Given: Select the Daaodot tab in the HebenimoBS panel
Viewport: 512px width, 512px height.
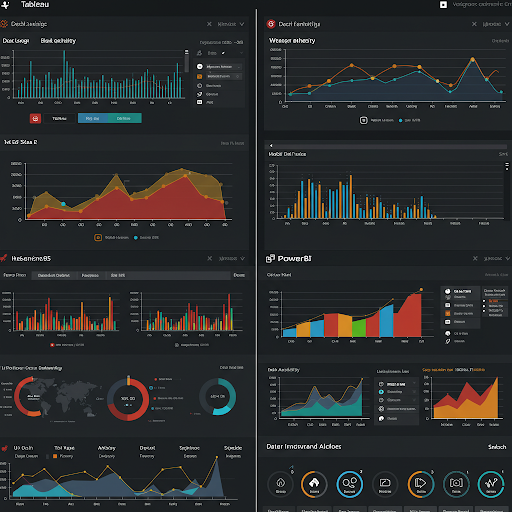Looking at the screenshot, I should tap(54, 275).
